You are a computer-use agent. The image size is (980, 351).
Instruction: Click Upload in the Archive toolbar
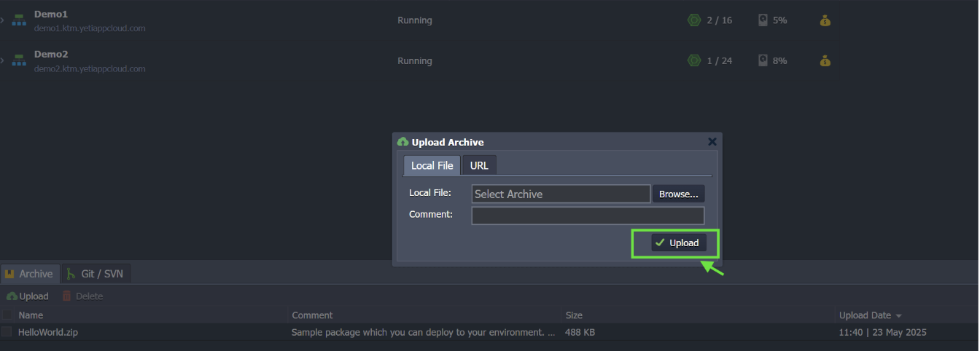point(28,296)
